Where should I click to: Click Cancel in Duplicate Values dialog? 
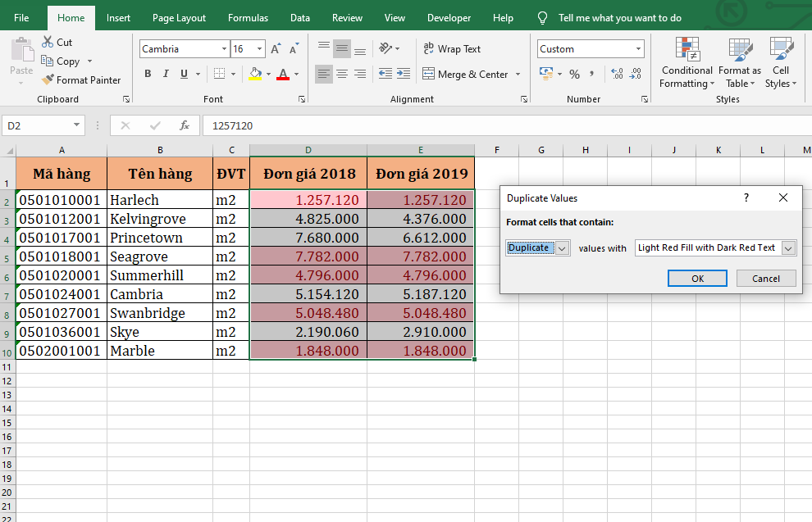click(765, 279)
